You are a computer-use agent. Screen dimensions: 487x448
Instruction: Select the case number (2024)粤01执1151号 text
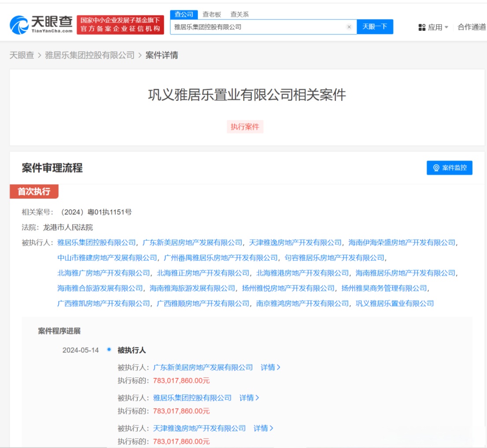(x=96, y=212)
